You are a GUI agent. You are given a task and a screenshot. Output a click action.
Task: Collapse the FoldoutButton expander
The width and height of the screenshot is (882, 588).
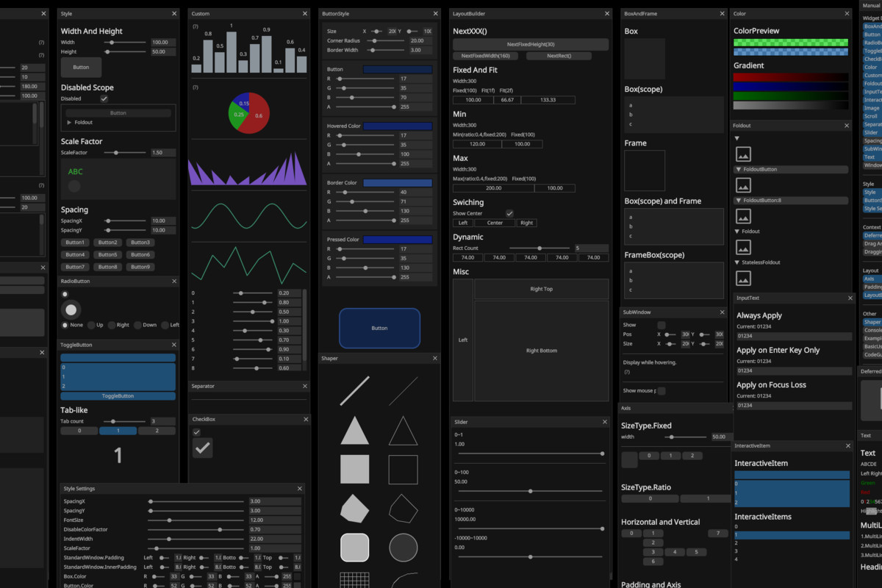(x=792, y=170)
